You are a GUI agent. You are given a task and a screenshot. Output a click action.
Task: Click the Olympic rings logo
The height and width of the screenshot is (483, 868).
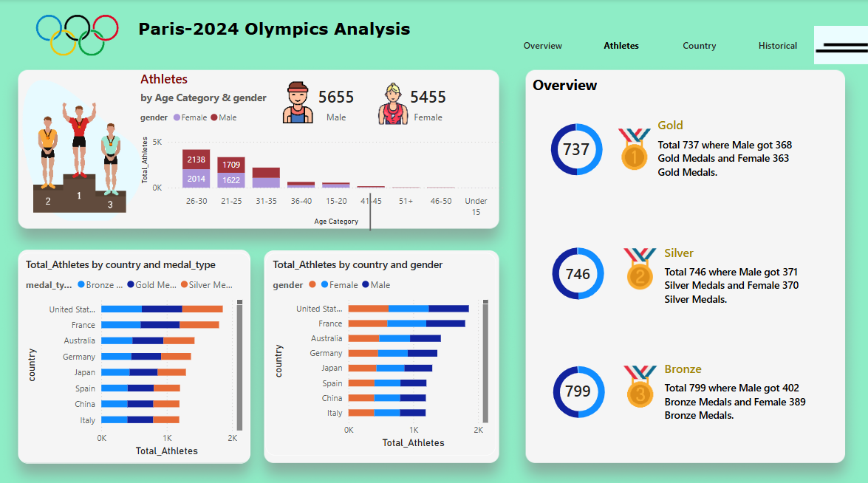pyautogui.click(x=77, y=31)
